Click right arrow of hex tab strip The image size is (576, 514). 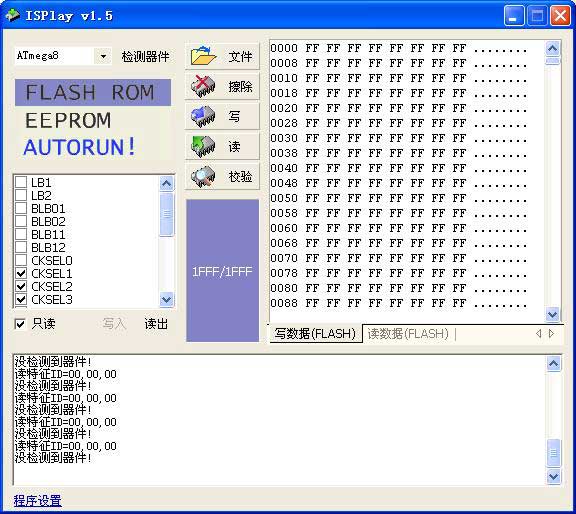pos(551,334)
